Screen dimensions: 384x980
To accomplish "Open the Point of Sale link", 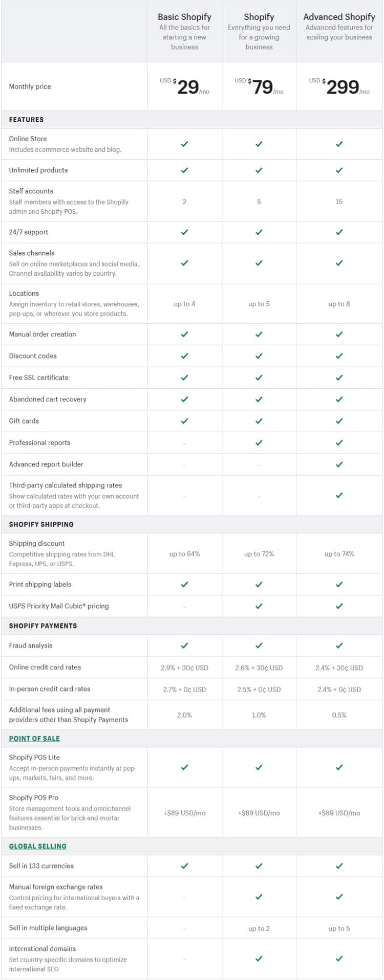I will pos(34,739).
